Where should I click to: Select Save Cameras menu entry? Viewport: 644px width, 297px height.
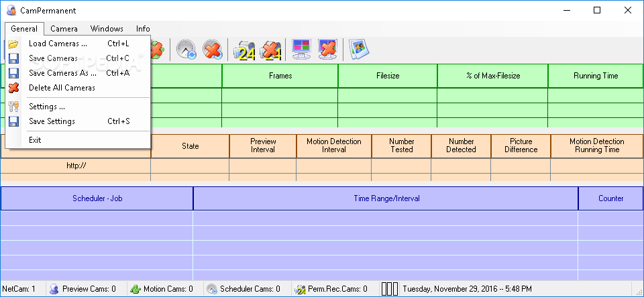click(x=78, y=58)
